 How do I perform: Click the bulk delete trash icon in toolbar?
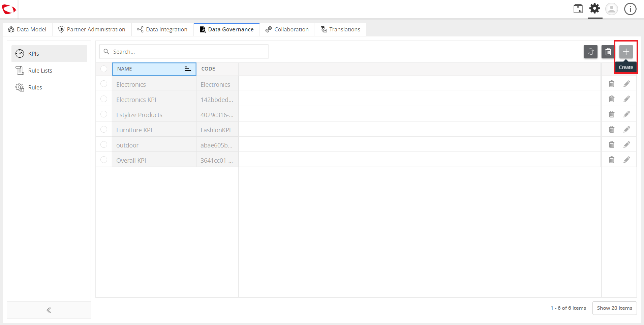click(x=608, y=52)
